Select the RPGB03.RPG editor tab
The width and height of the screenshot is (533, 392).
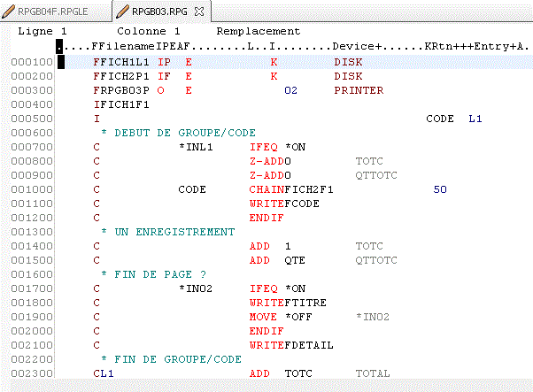click(159, 12)
